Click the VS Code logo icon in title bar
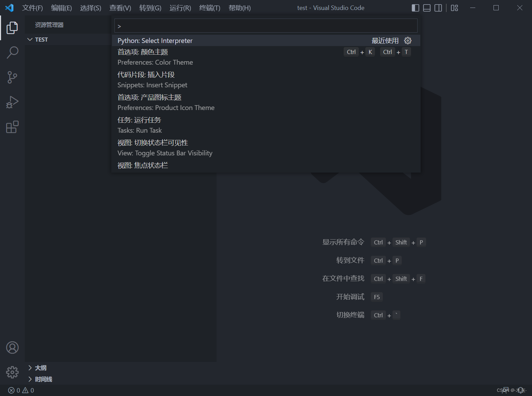 click(9, 8)
